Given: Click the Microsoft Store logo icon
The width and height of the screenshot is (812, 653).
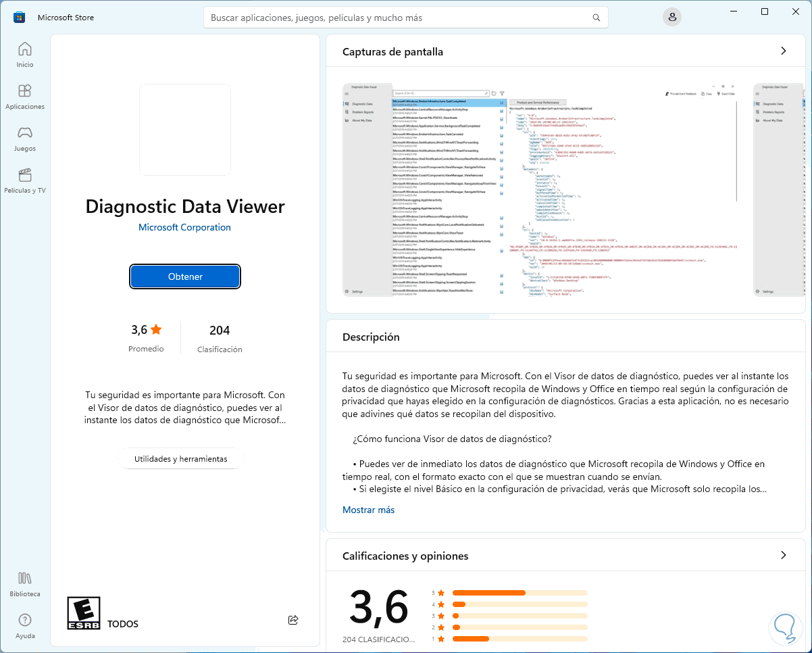Looking at the screenshot, I should [x=20, y=17].
